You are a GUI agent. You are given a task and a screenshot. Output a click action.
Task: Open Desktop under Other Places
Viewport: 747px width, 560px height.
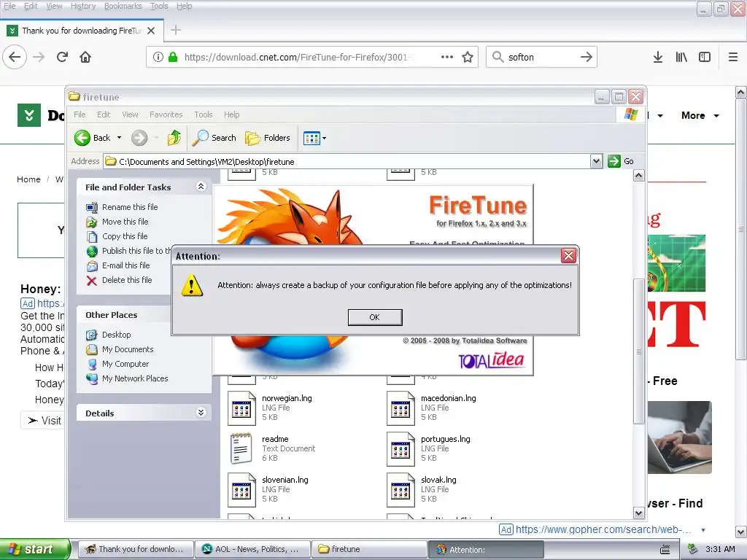point(116,335)
